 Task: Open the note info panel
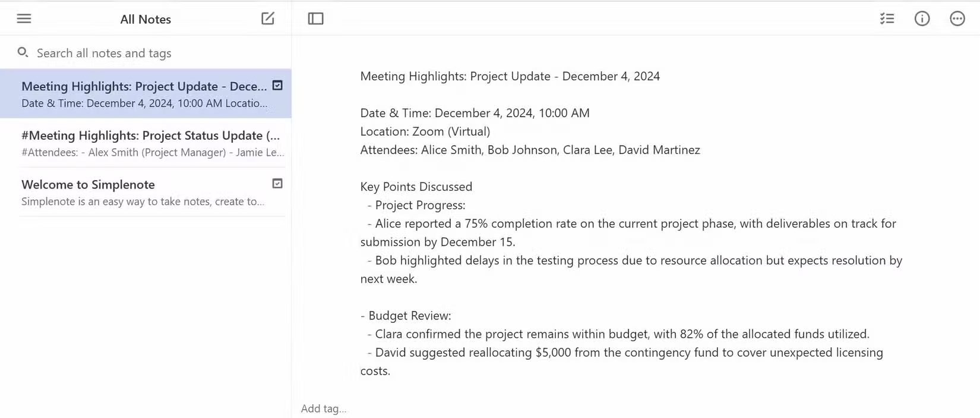tap(922, 18)
